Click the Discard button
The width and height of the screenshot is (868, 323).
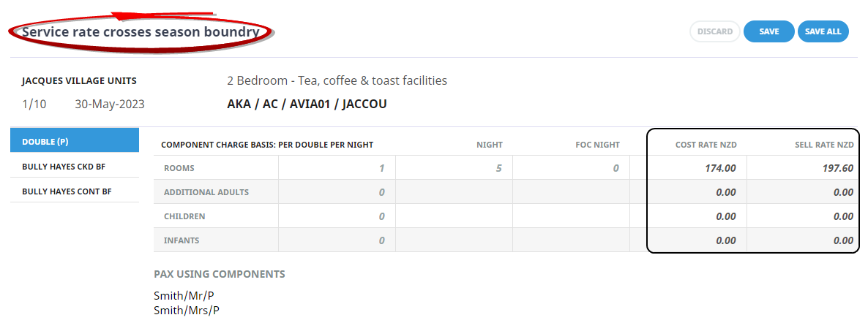click(x=714, y=31)
